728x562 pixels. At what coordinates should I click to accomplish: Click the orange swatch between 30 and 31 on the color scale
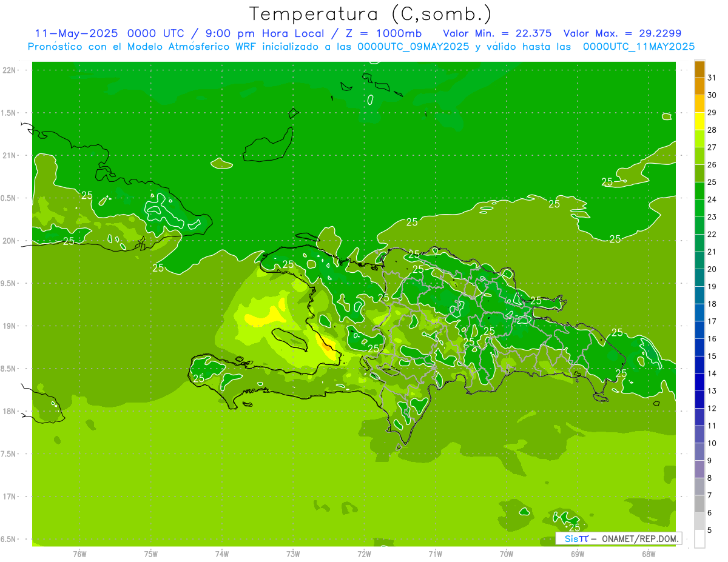699,87
